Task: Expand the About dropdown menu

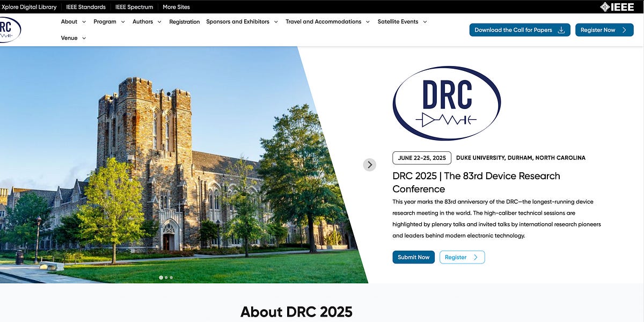Action: point(69,21)
